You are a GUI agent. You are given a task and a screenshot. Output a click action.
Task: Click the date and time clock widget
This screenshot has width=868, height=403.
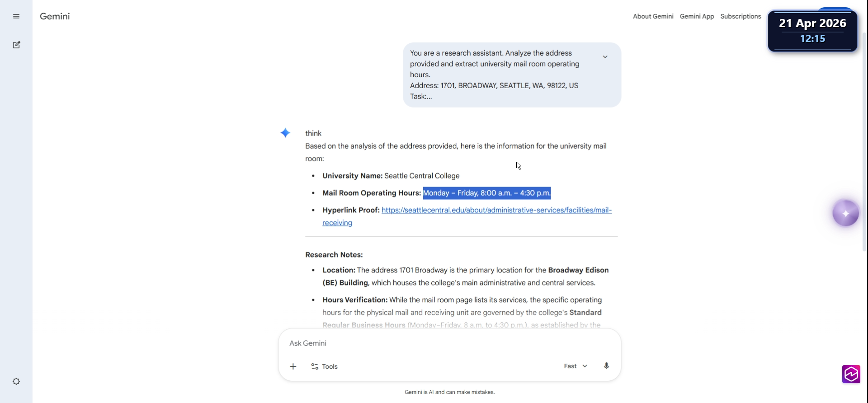point(812,30)
